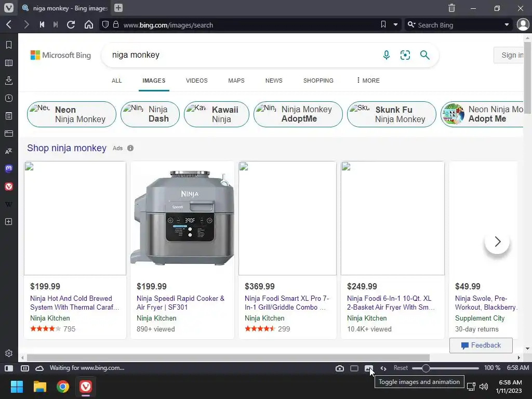Submit search with magnifier icon
The image size is (532, 399).
pyautogui.click(x=425, y=55)
